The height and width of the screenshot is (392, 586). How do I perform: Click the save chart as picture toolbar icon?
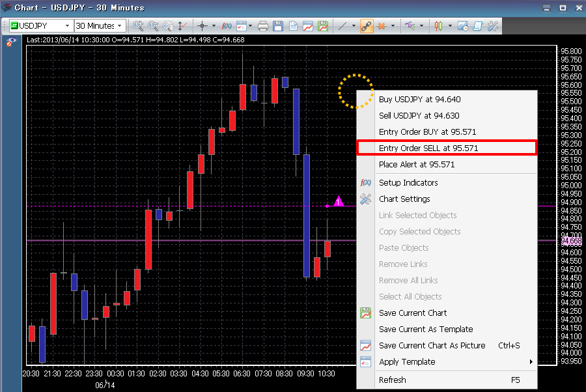pos(308,26)
